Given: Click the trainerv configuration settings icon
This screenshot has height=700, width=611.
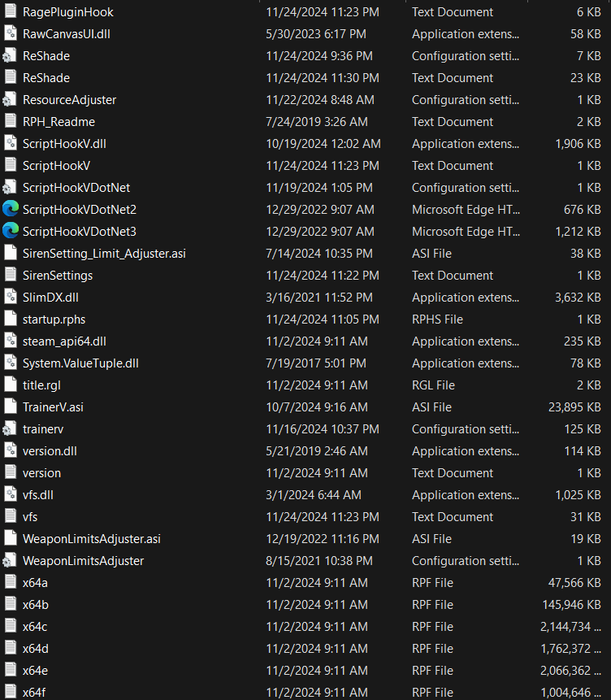Looking at the screenshot, I should pos(11,428).
